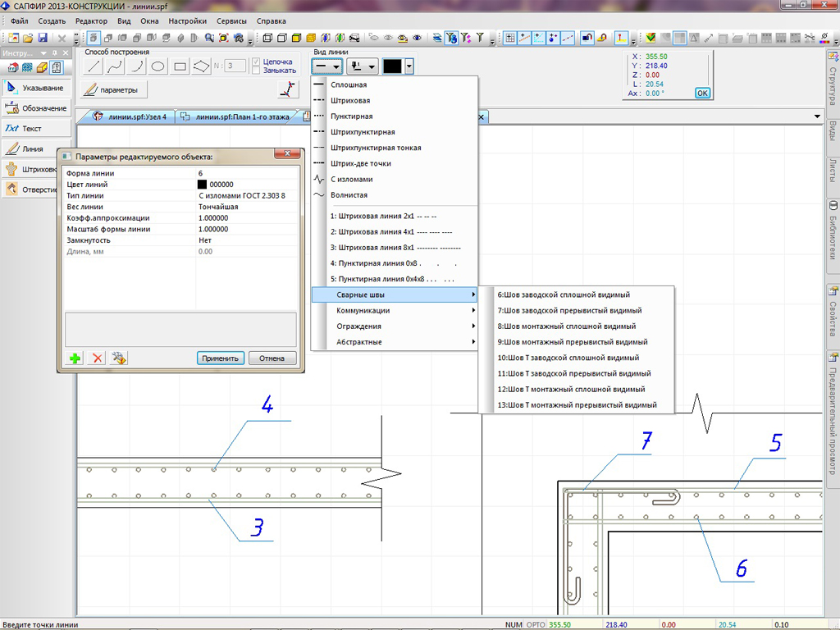Image resolution: width=840 pixels, height=630 pixels.
Task: Click the green plus add icon
Action: [75, 358]
